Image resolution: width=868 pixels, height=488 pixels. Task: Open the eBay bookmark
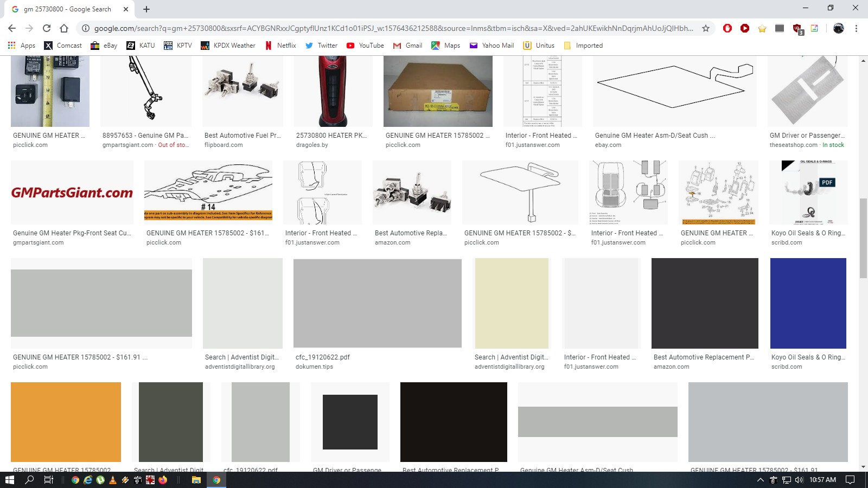click(x=104, y=46)
